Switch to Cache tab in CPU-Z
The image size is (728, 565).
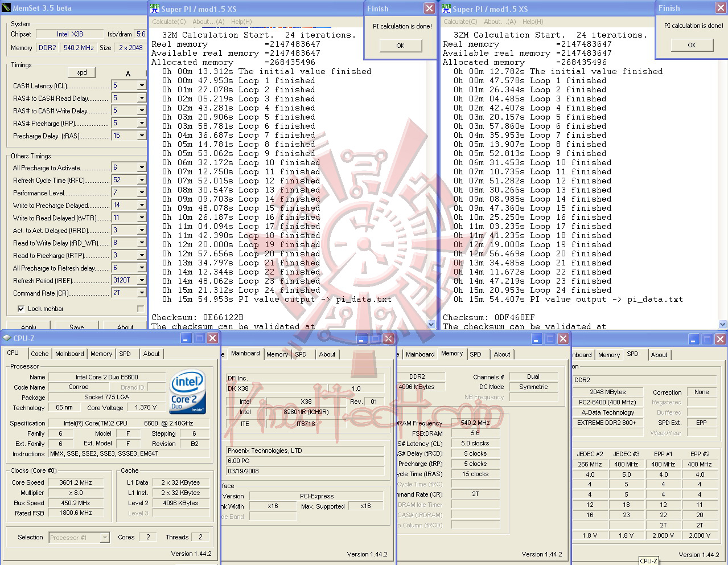tap(40, 354)
